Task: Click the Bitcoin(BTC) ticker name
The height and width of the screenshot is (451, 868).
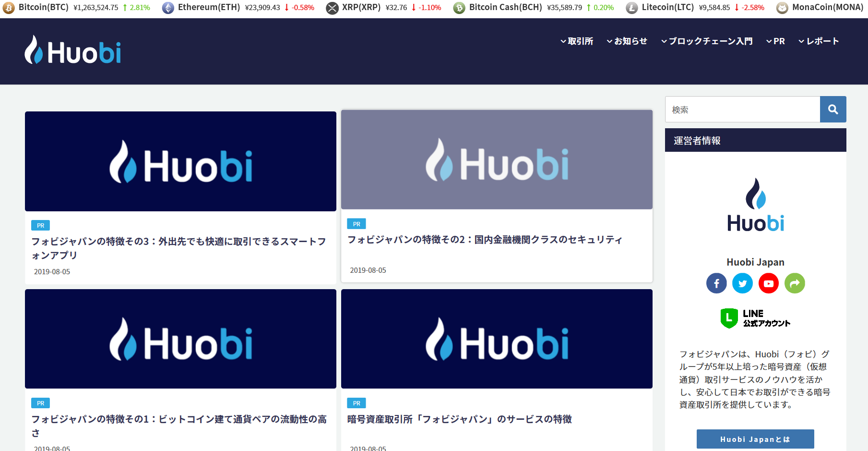Action: (x=44, y=7)
